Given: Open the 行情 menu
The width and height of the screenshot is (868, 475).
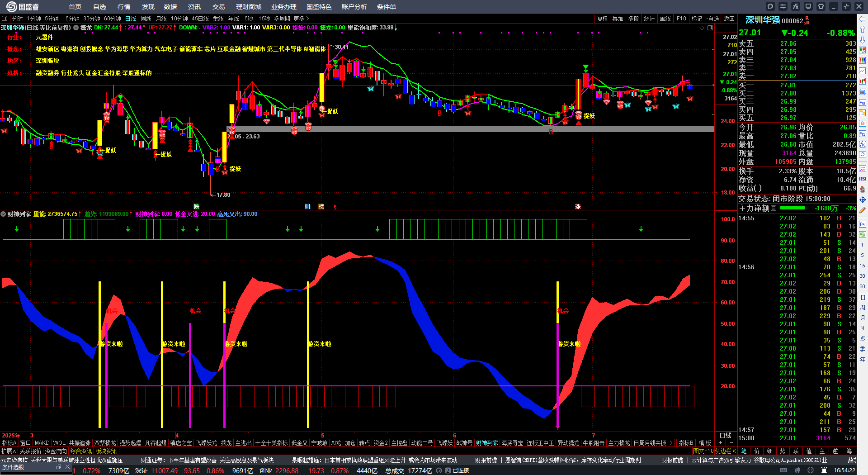Looking at the screenshot, I should [x=124, y=7].
